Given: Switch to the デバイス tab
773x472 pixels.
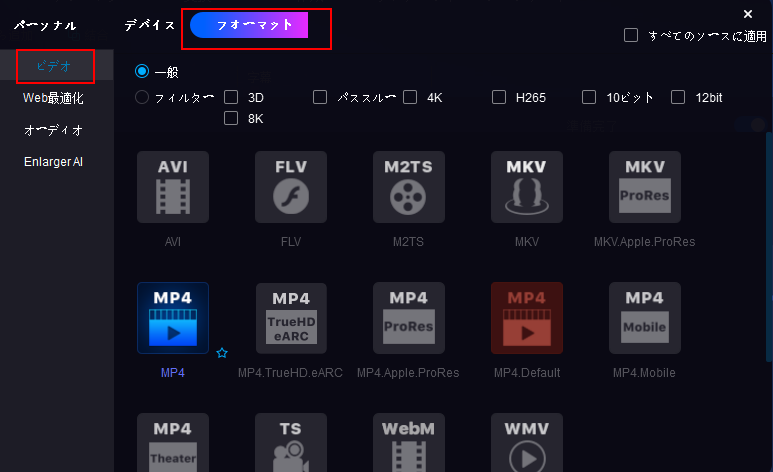Looking at the screenshot, I should 149,25.
